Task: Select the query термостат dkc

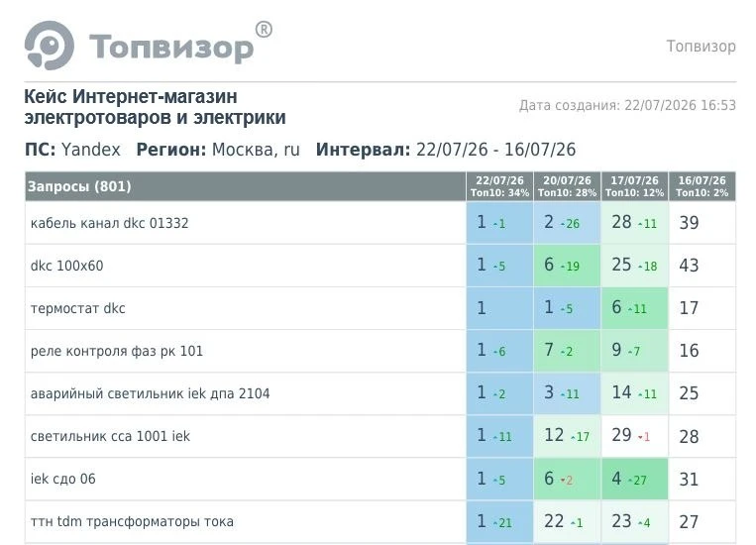Action: click(x=78, y=308)
